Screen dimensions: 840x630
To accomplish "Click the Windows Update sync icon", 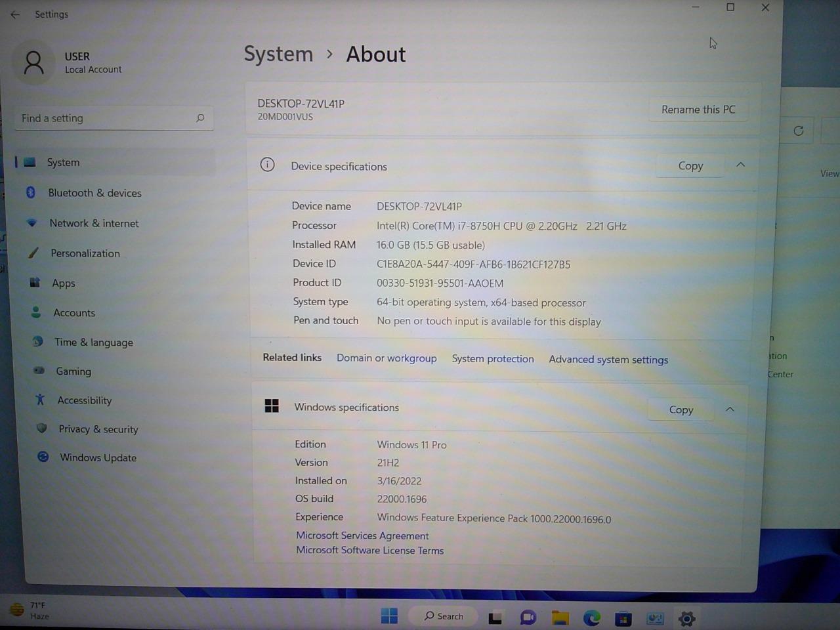I will pyautogui.click(x=43, y=456).
